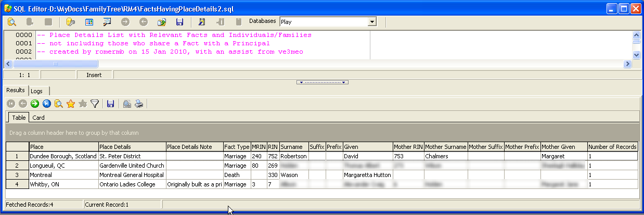Screen dimensions: 644x215
Task: Jump to the last record with the blue arrow
Action: [46, 104]
